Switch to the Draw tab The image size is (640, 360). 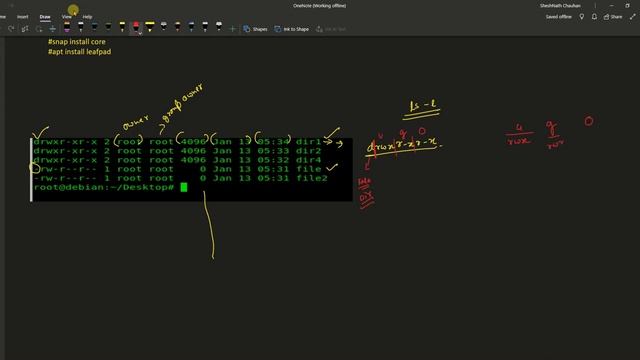[x=45, y=17]
